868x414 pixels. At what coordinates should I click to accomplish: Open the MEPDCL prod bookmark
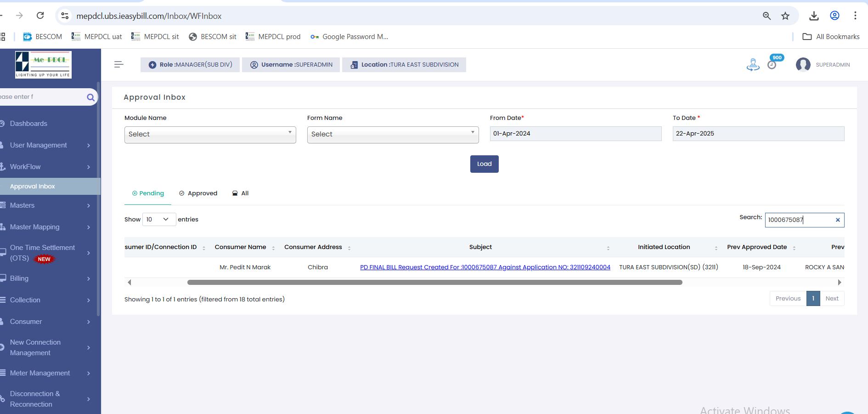273,37
